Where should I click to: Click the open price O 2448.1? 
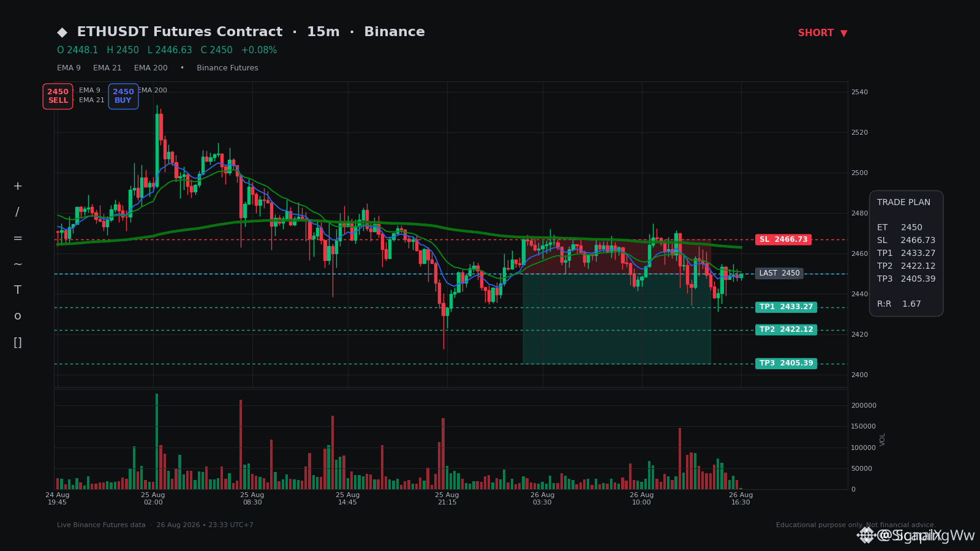(77, 50)
